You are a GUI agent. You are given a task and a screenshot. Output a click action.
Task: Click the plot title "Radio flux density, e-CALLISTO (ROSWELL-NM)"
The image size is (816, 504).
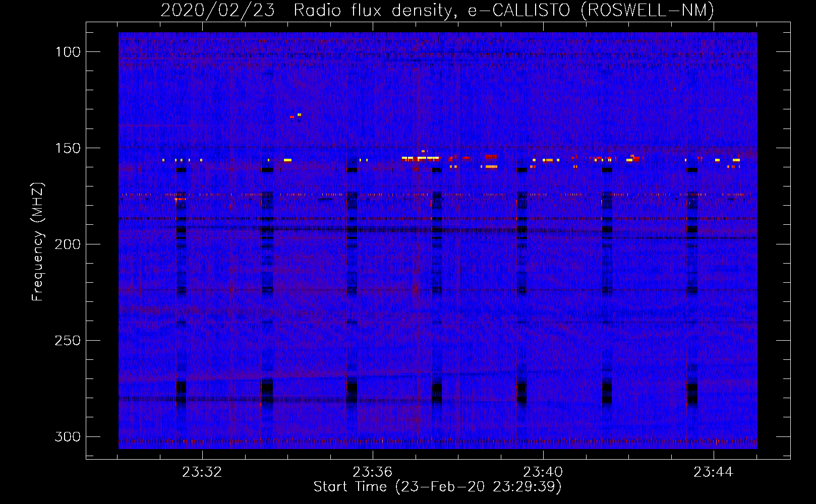point(504,10)
